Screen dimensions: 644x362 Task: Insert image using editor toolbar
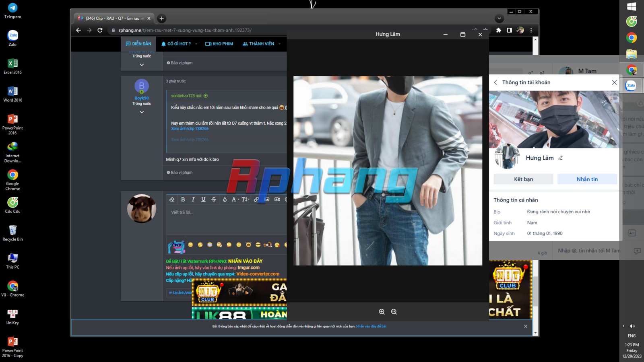click(266, 200)
